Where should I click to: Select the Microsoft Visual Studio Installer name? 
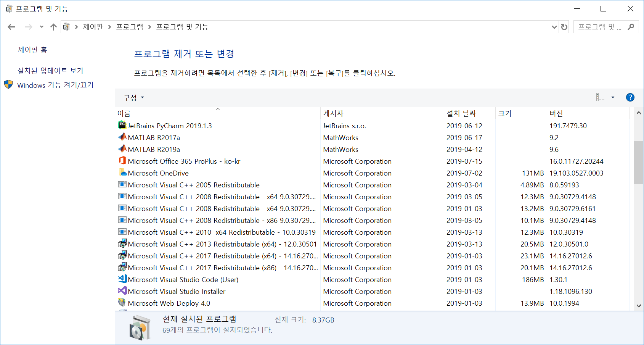(177, 291)
